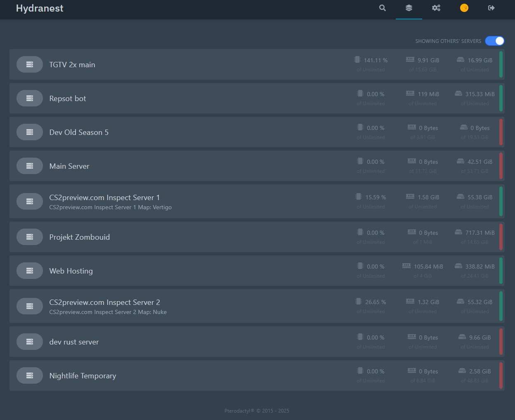This screenshot has width=515, height=420.
Task: Click 9.91 GiB memory value
Action: pyautogui.click(x=428, y=60)
